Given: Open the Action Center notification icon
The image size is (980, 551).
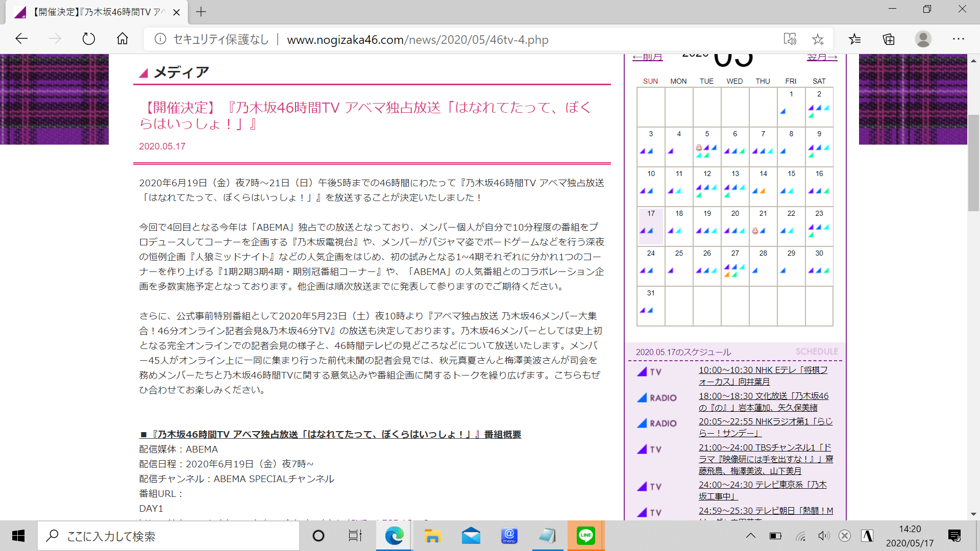Looking at the screenshot, I should tap(953, 536).
